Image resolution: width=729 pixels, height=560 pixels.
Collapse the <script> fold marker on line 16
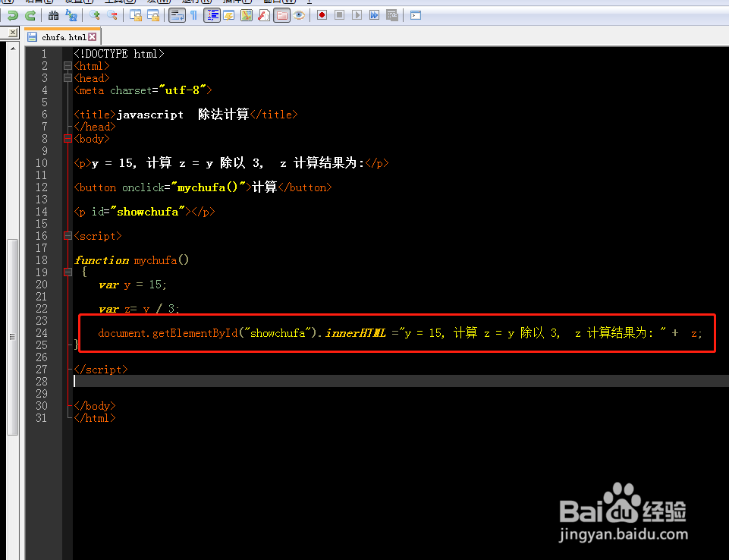[x=68, y=236]
